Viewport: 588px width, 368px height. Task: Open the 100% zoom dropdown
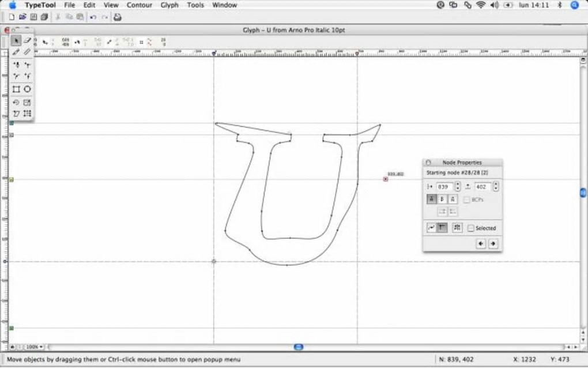pyautogui.click(x=33, y=347)
